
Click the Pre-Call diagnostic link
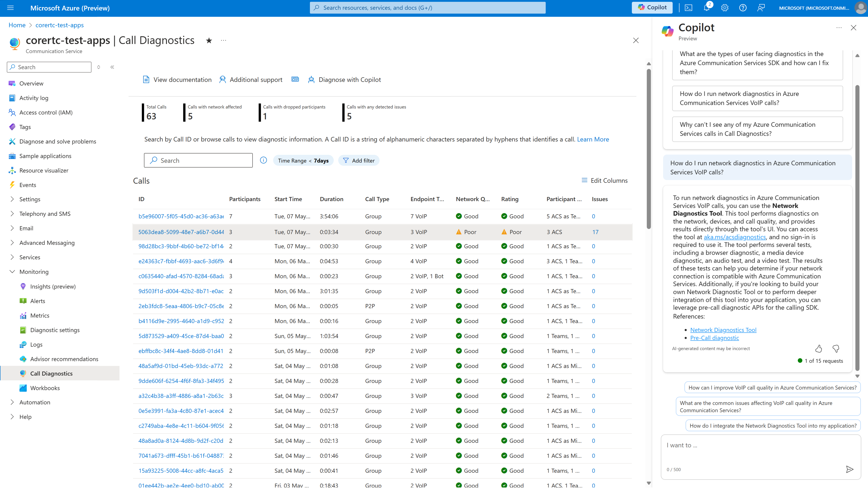714,338
